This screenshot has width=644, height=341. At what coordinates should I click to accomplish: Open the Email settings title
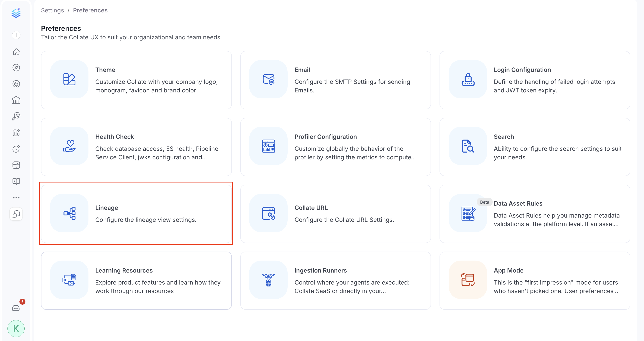click(302, 70)
